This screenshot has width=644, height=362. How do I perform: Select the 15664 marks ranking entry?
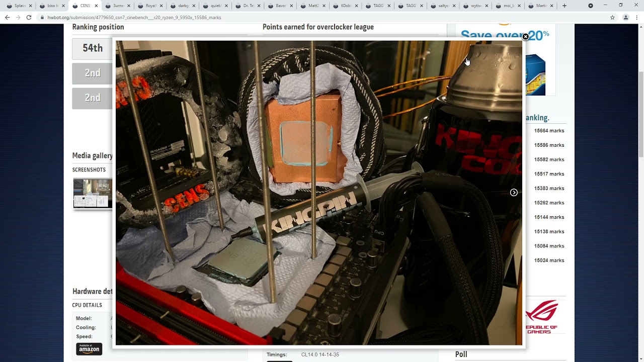pos(549,131)
